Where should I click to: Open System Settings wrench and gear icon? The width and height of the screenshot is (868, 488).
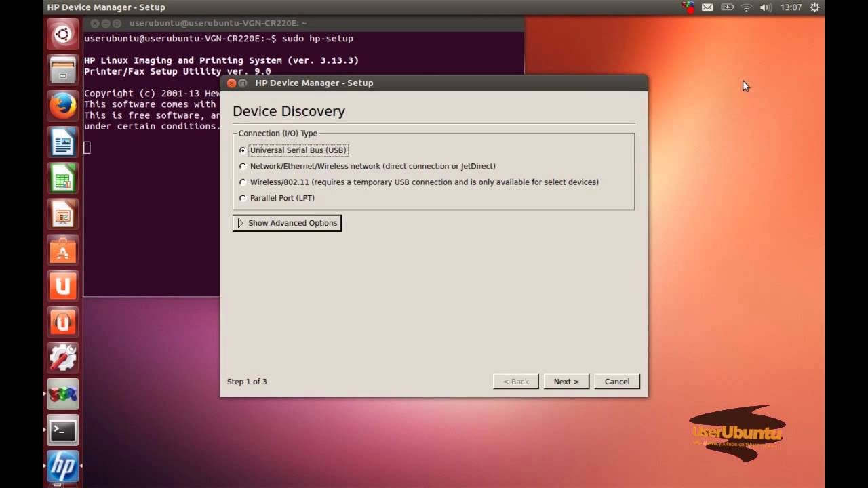62,358
